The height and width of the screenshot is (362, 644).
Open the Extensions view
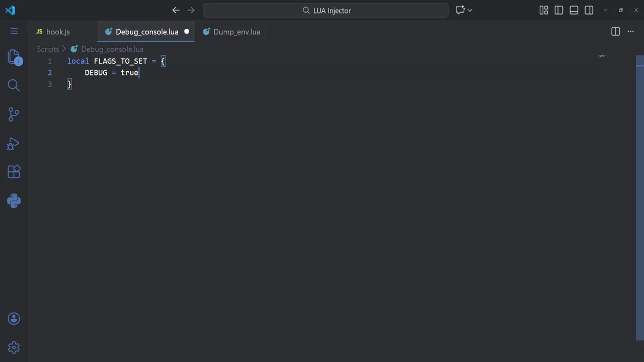pos(14,172)
